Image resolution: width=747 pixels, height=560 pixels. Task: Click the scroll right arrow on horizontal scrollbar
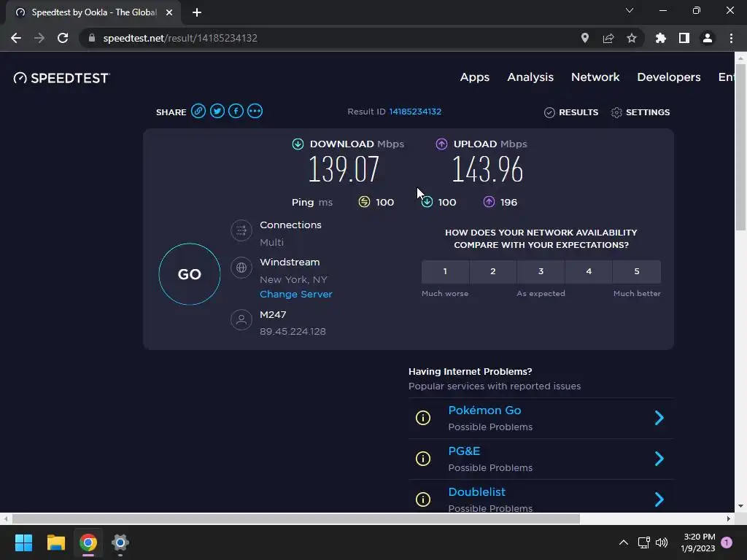[x=729, y=518]
